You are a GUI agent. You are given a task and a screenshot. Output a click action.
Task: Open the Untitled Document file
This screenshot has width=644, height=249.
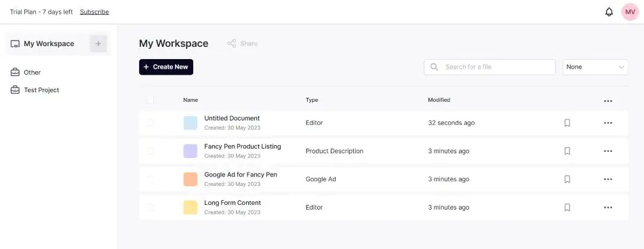coord(232,118)
